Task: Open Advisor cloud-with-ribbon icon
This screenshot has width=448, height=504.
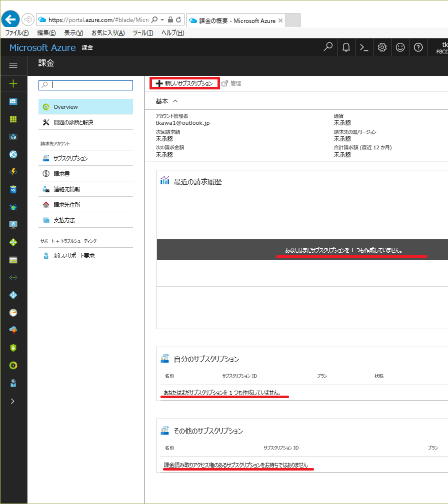Action: (x=13, y=330)
